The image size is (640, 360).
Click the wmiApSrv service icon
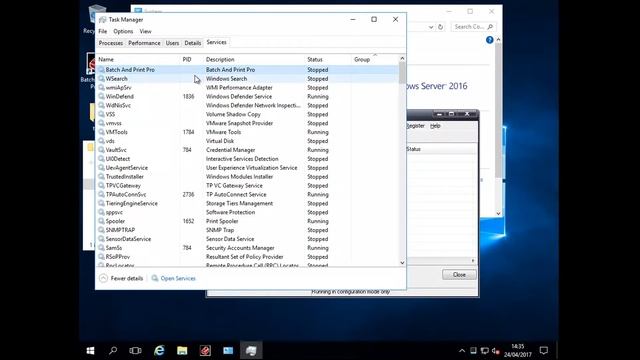(101, 88)
